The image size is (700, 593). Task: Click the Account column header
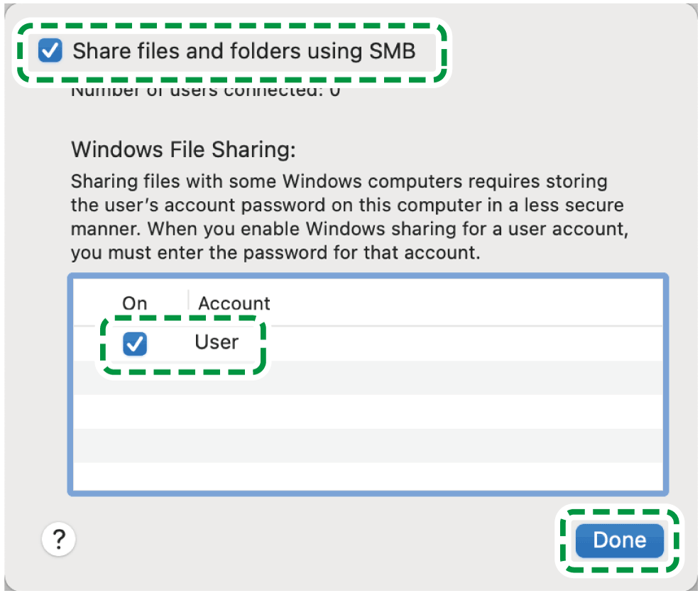coord(234,303)
